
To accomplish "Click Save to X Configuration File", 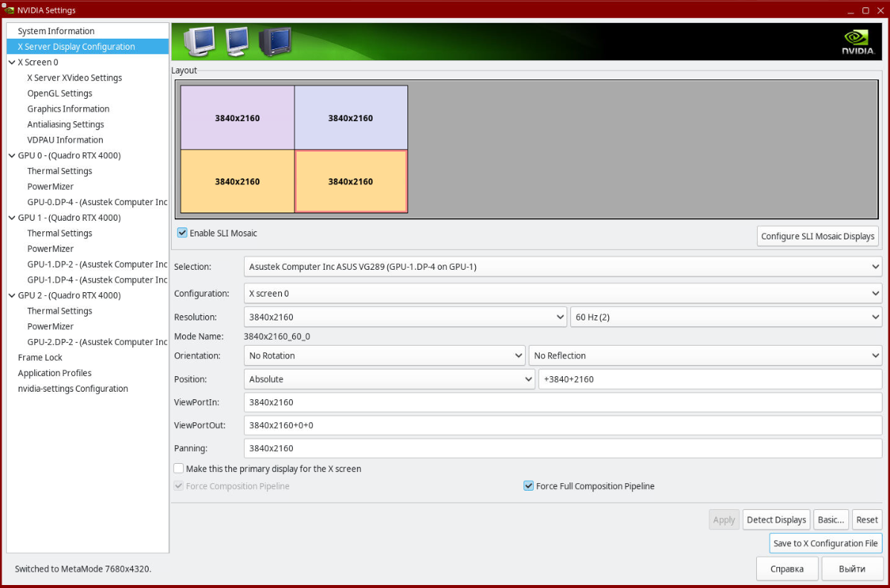I will coord(825,543).
